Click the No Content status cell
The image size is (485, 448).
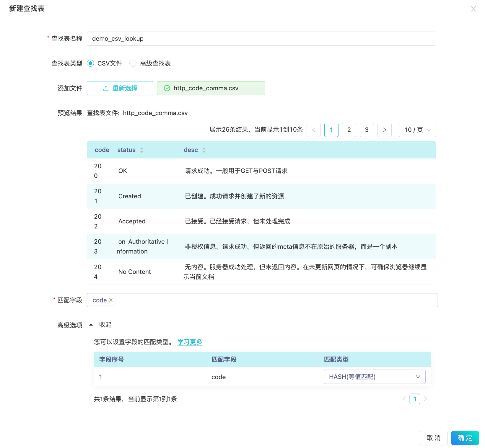click(x=134, y=272)
